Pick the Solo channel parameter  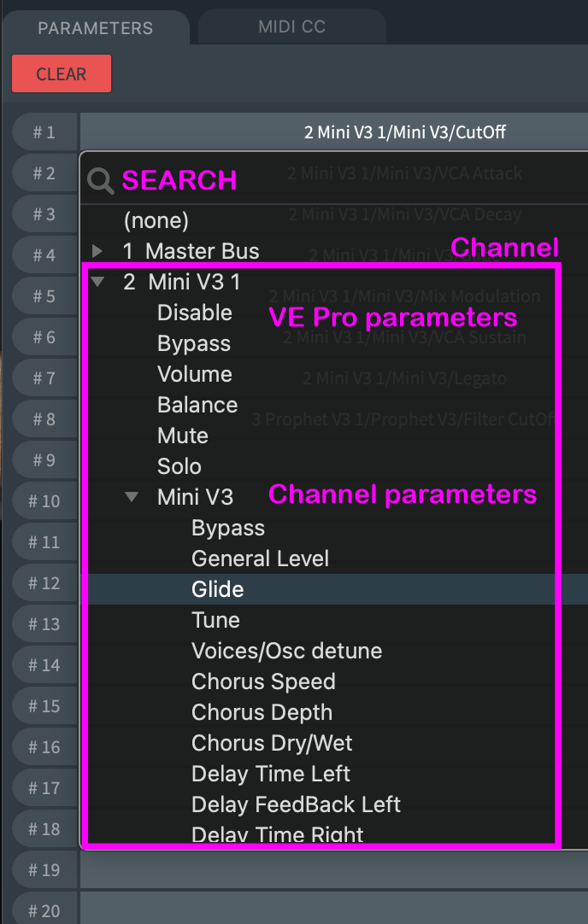tap(179, 466)
